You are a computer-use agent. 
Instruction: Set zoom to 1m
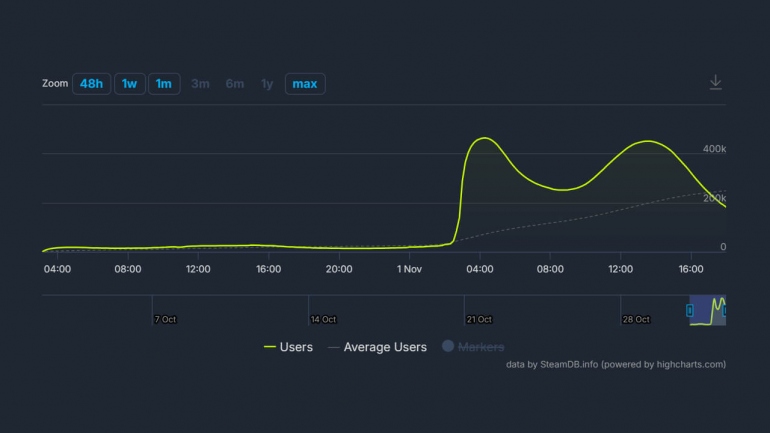click(164, 84)
